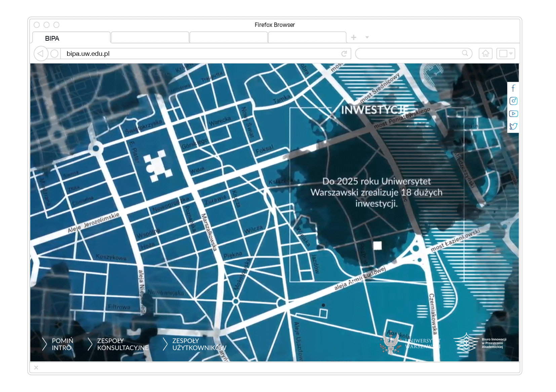The height and width of the screenshot is (392, 556).
Task: Click the browser back arrow button
Action: (41, 53)
